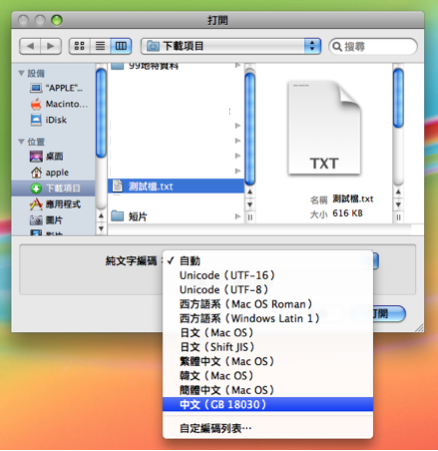Choose 日文 (Mac OS) encoding
Viewport: 438px width, 451px height.
pyautogui.click(x=268, y=333)
